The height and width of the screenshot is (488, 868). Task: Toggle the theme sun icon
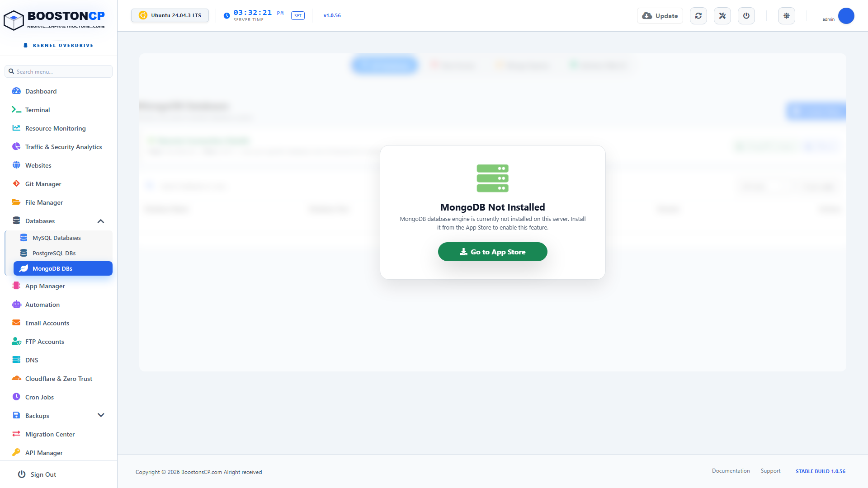[787, 16]
